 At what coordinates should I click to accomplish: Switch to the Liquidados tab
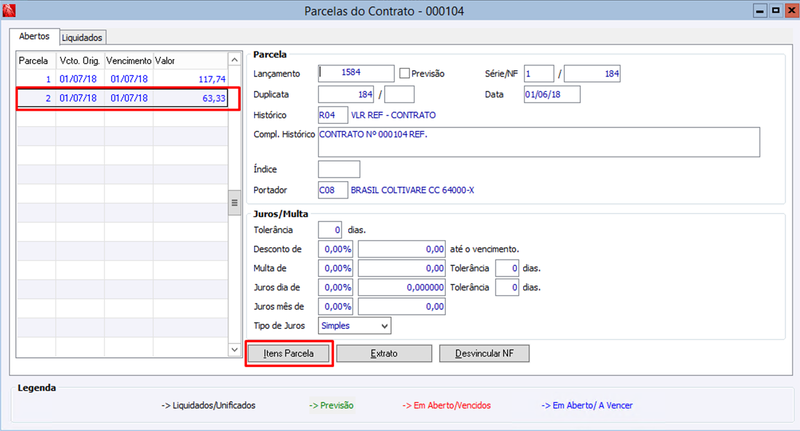coord(82,37)
